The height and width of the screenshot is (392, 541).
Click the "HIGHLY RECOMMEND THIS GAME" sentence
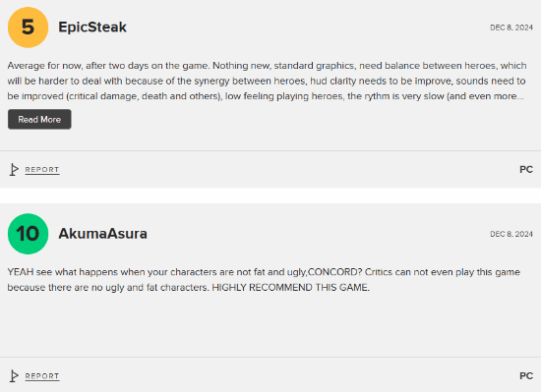coord(290,287)
